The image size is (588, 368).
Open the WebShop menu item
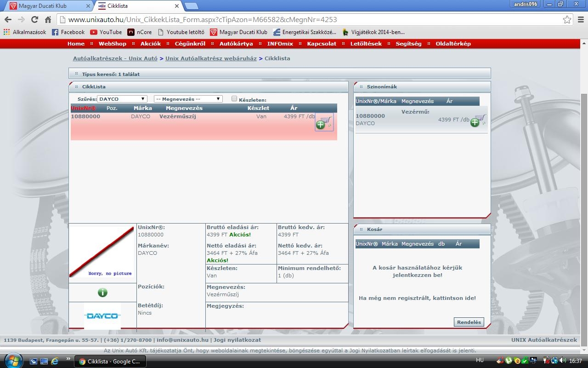click(x=112, y=44)
